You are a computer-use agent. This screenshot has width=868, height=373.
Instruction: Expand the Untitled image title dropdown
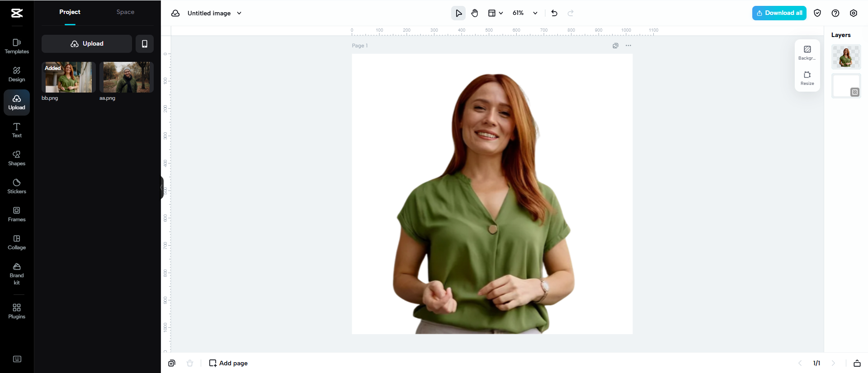click(239, 13)
